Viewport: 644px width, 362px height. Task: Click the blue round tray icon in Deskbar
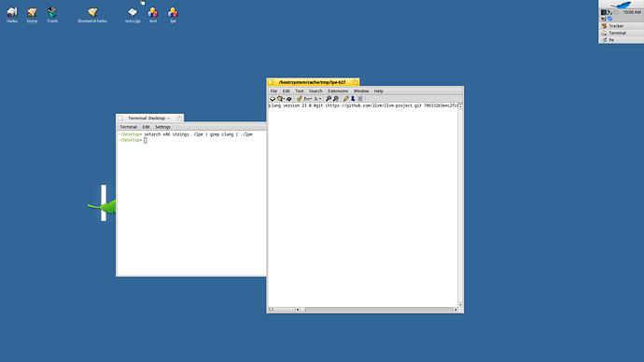coord(609,19)
